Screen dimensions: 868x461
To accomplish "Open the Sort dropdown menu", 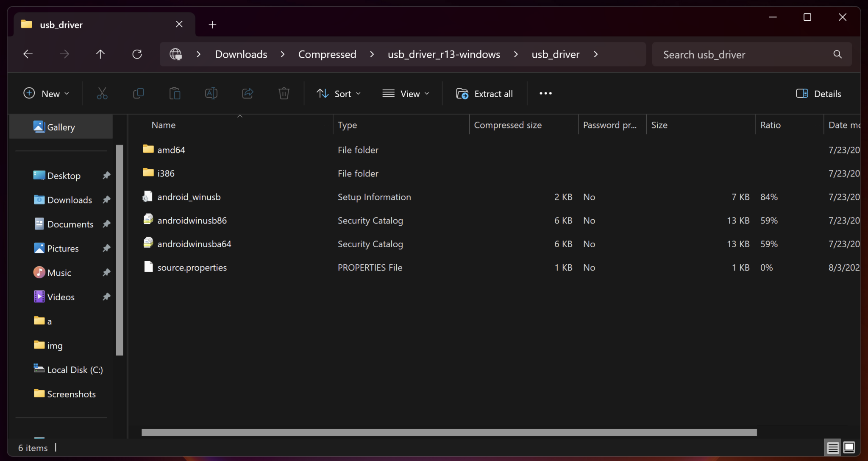I will [x=339, y=94].
